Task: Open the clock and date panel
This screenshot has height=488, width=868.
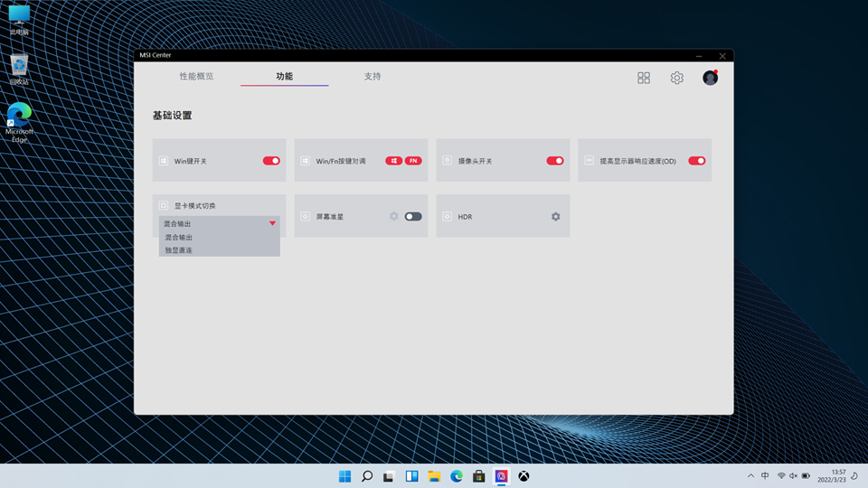Action: 832,476
